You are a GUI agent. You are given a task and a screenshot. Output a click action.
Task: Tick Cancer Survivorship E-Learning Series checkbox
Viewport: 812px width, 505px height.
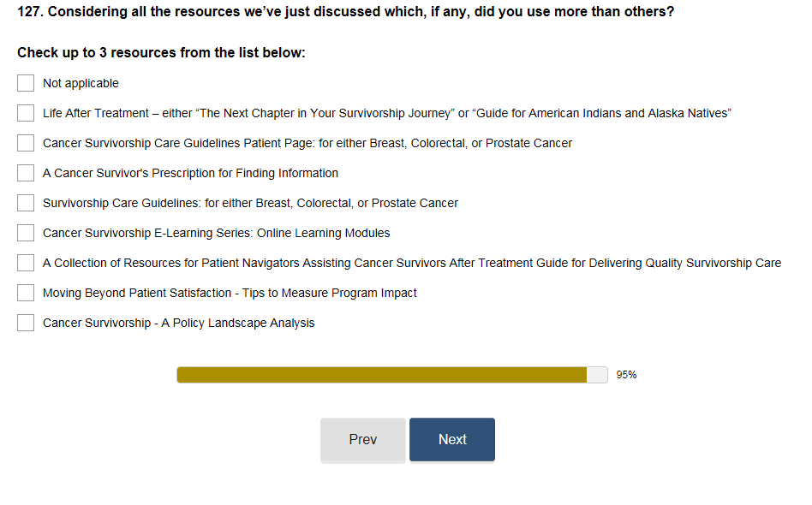[26, 233]
